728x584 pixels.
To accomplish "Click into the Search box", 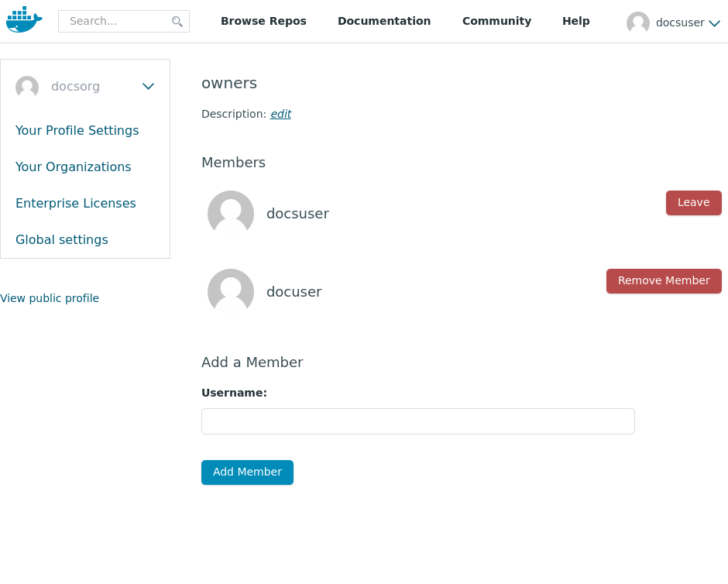I will [116, 22].
